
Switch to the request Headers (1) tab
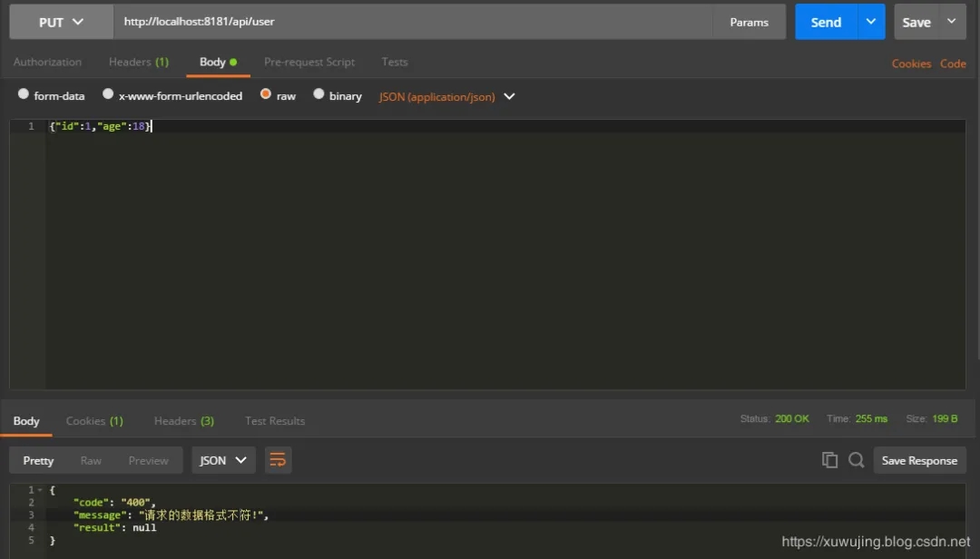tap(138, 62)
